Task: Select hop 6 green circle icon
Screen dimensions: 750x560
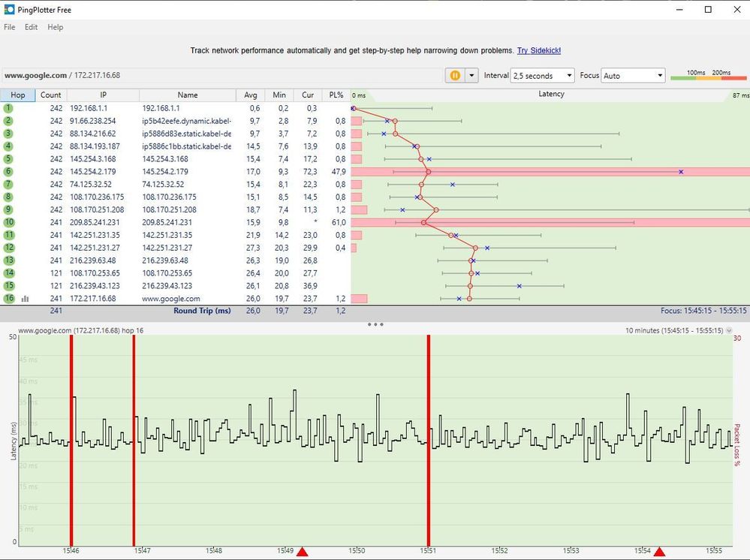Action: (8, 172)
